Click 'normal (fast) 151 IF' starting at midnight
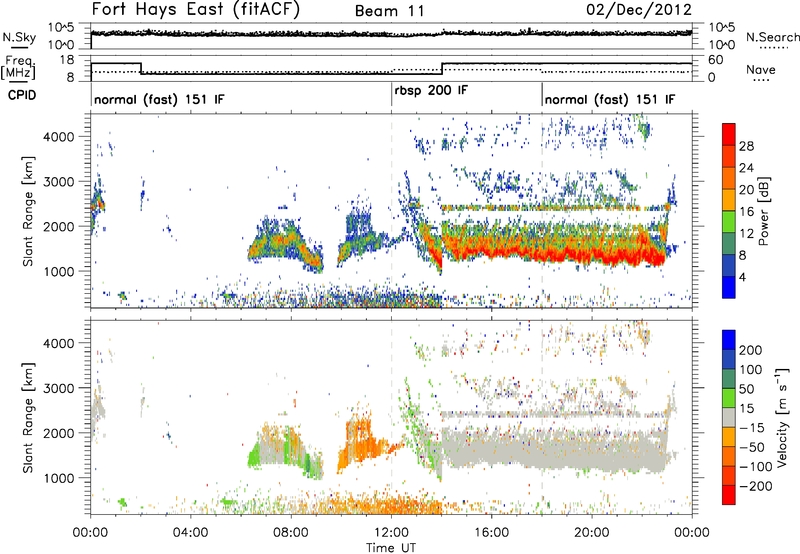 [x=159, y=100]
